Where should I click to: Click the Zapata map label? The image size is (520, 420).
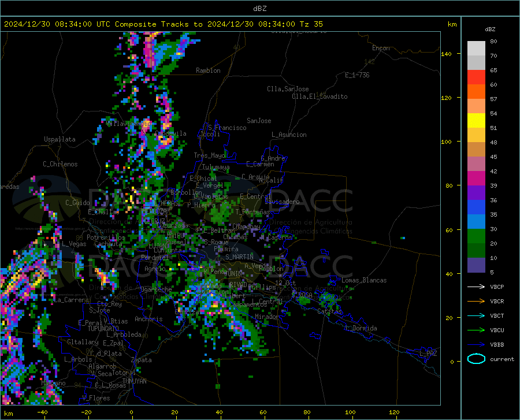(142, 360)
